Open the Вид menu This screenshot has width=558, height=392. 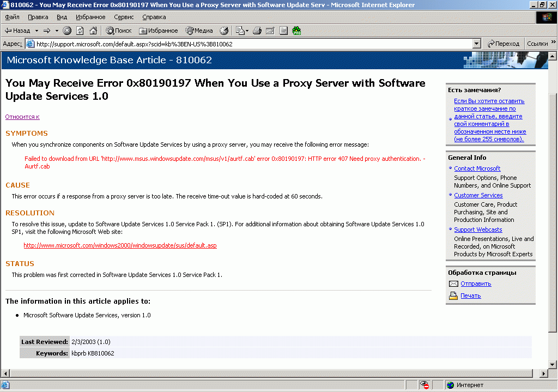(62, 17)
